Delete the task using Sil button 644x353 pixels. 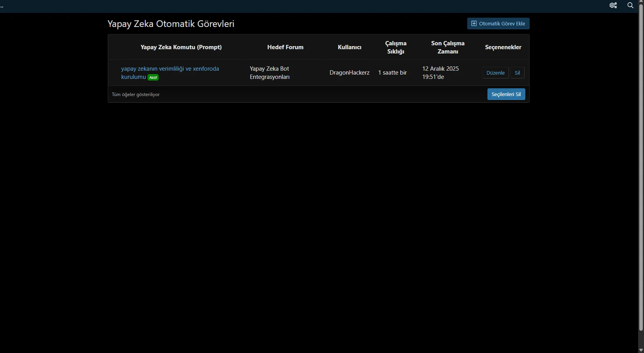pos(517,73)
